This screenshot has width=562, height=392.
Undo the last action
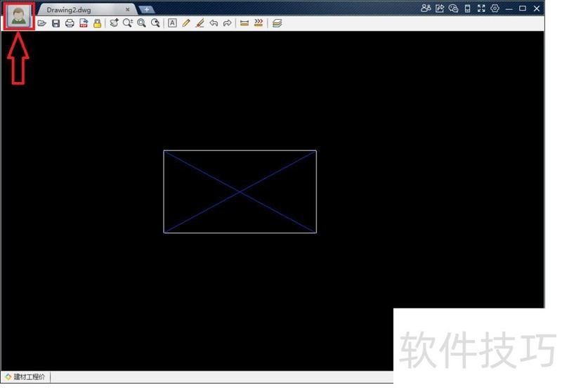[x=214, y=23]
